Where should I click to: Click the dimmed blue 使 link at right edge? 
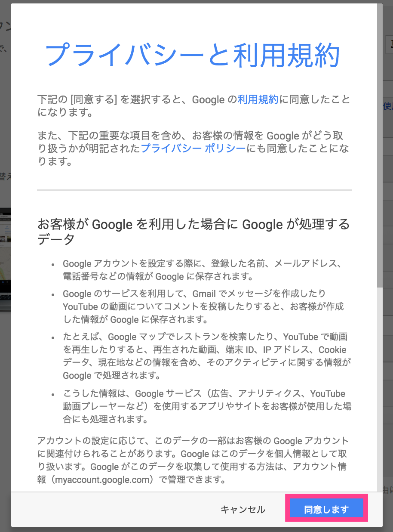[388, 105]
